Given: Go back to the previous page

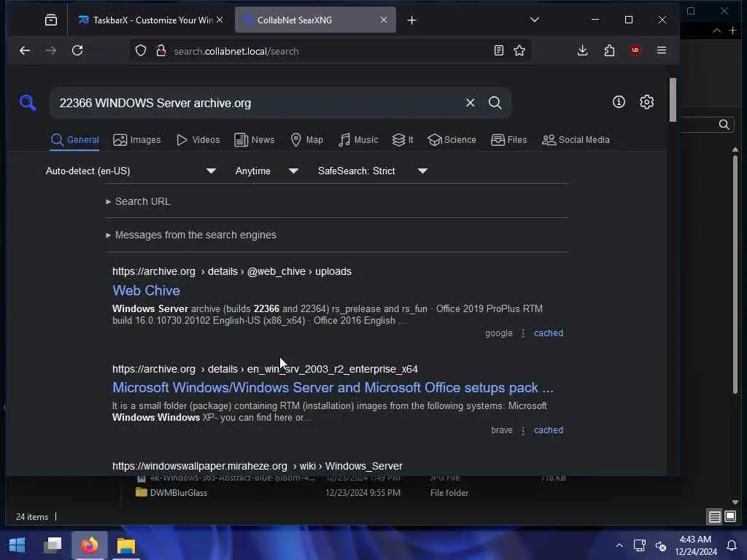Looking at the screenshot, I should pyautogui.click(x=25, y=50).
